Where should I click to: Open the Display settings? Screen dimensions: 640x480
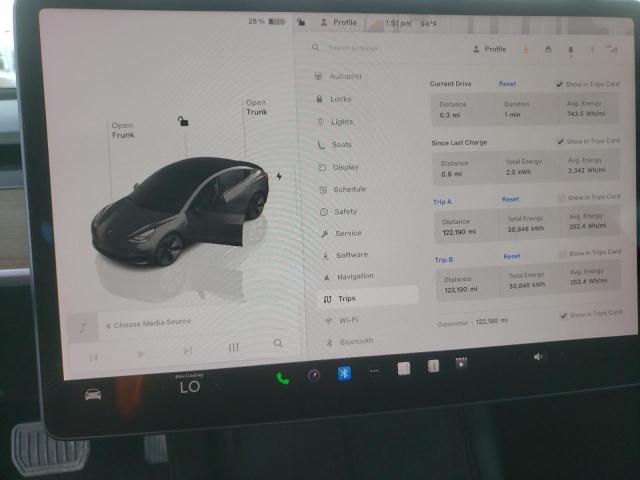pos(338,167)
